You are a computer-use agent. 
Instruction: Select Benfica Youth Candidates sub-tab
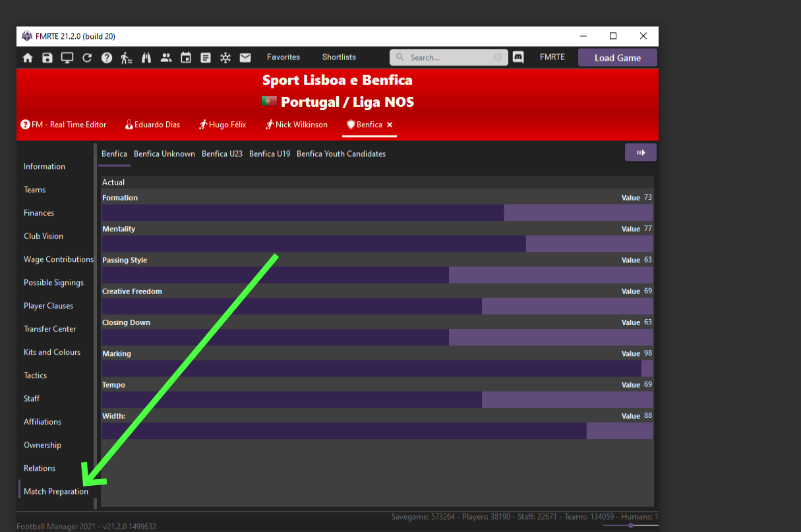341,154
